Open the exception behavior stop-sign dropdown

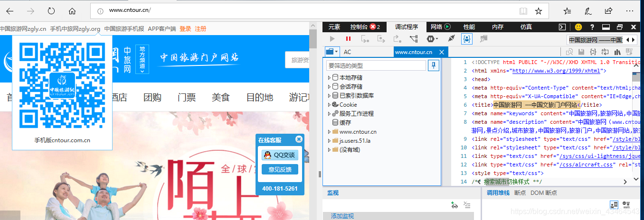click(x=432, y=39)
